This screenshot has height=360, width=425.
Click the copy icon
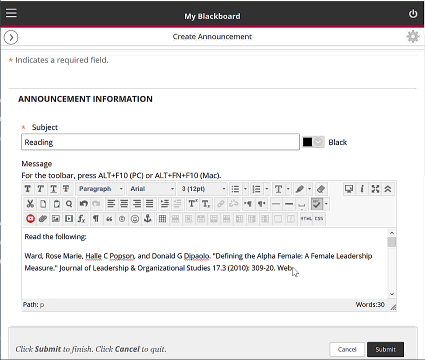point(43,204)
